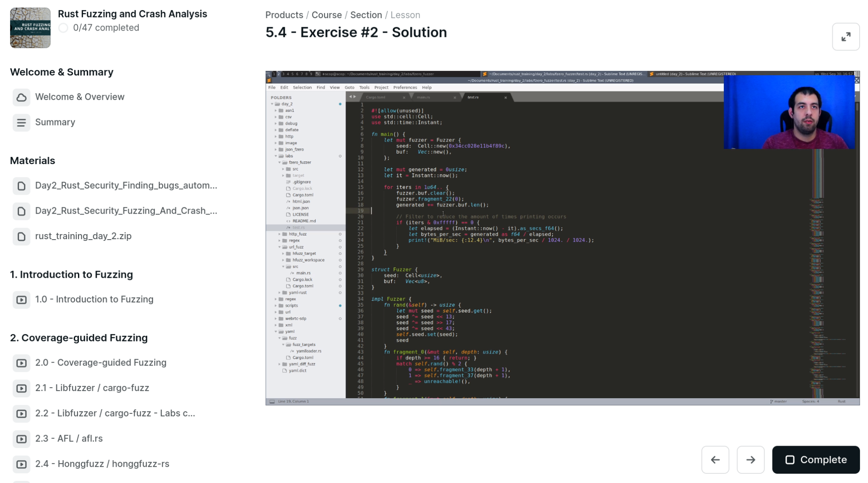Open the 2.4 - Honggfuzz / honggfuzz-rs lesson
Viewport: 868px width, 483px height.
pyautogui.click(x=102, y=463)
